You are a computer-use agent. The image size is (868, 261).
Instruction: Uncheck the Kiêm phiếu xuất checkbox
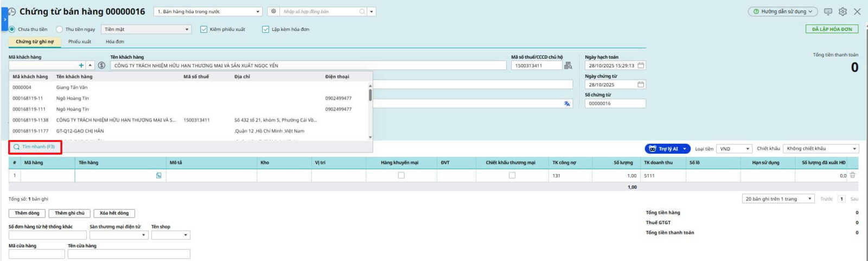(204, 29)
